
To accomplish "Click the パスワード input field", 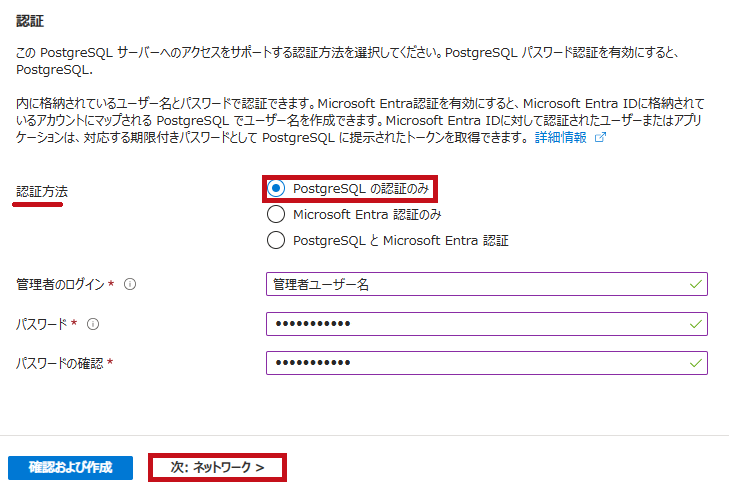I will [487, 324].
